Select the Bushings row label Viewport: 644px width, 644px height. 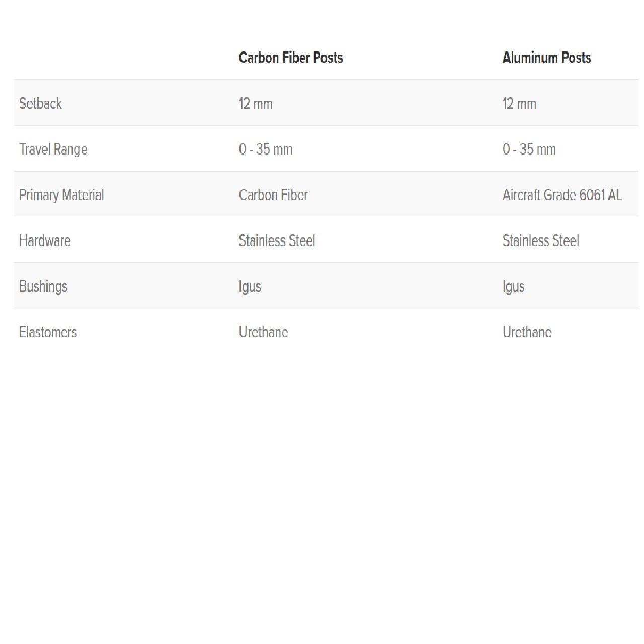click(x=43, y=287)
